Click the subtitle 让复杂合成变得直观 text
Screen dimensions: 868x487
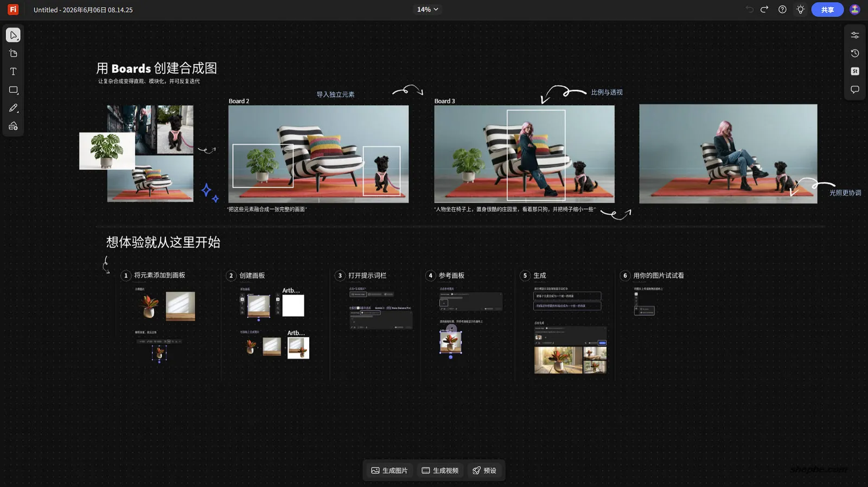point(149,81)
